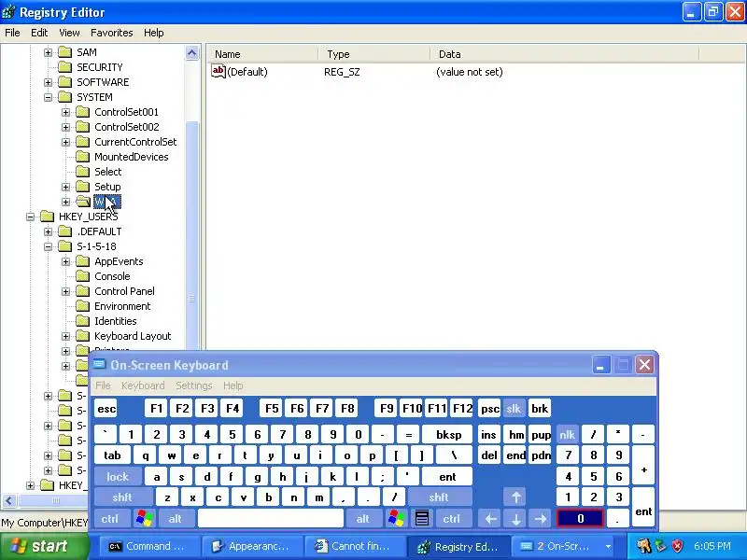Click the Console folder icon
The height and width of the screenshot is (560, 747).
click(x=83, y=276)
